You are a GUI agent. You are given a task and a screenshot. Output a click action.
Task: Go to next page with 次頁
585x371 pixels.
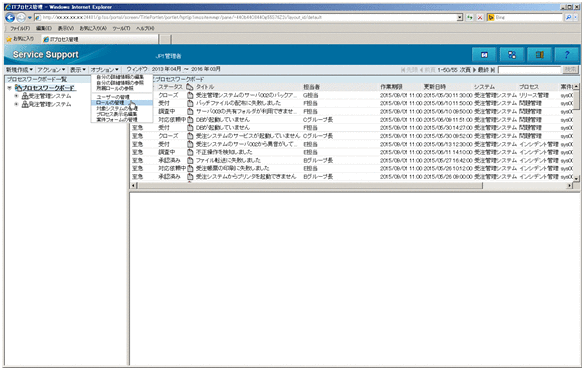[x=468, y=70]
